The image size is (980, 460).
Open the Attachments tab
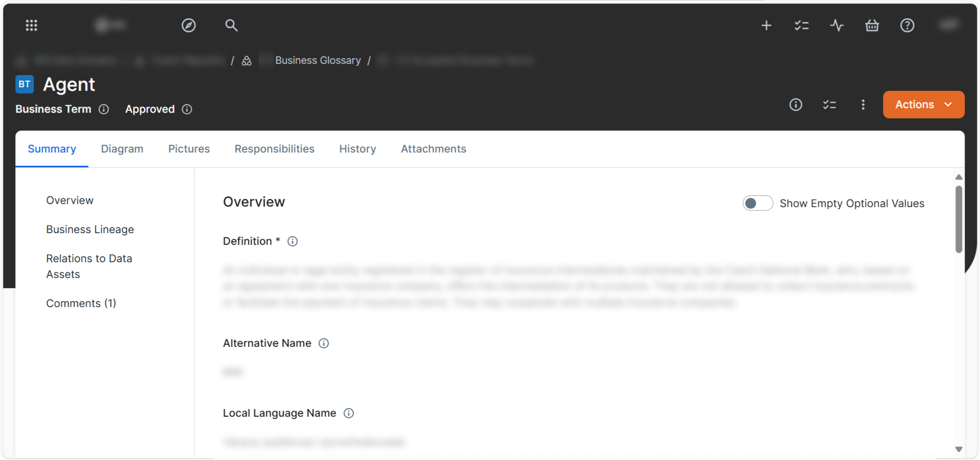pyautogui.click(x=433, y=149)
